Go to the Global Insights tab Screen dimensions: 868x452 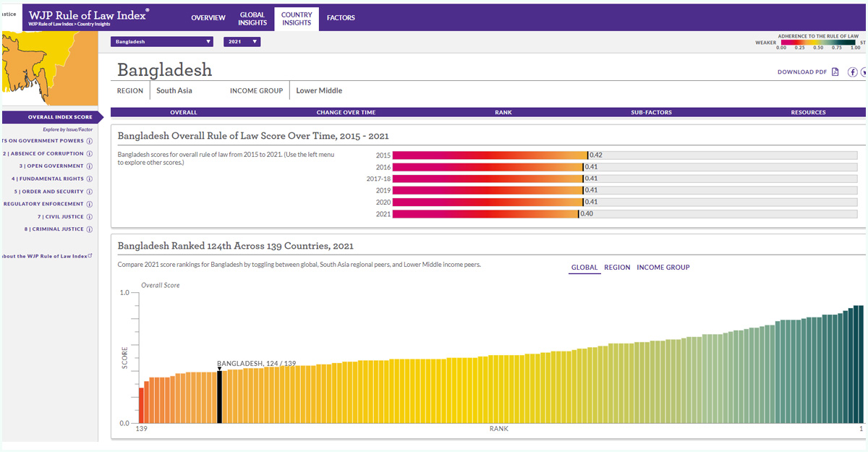coord(252,18)
